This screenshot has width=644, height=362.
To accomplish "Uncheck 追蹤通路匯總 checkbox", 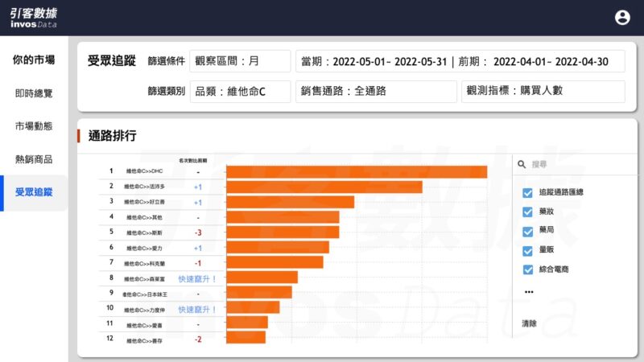I will click(x=528, y=193).
